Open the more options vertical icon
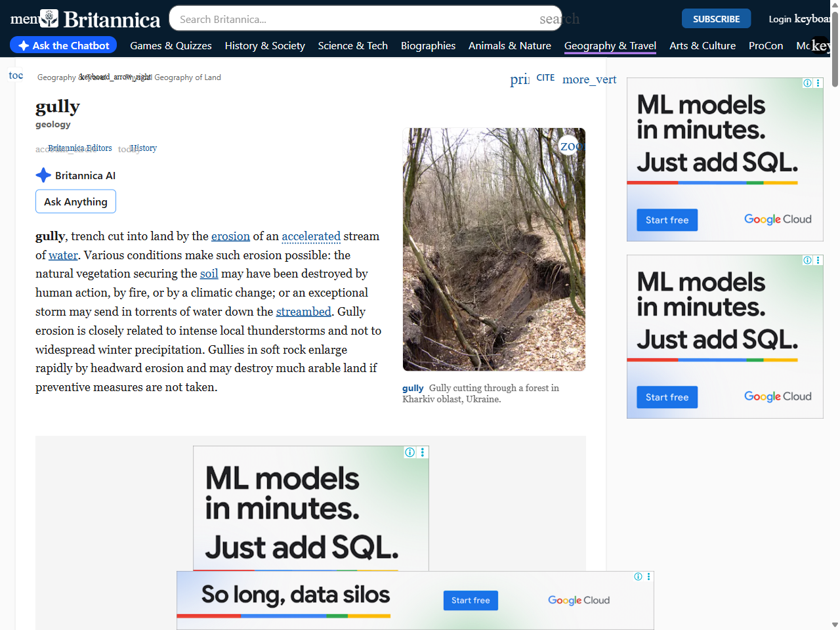 point(589,79)
